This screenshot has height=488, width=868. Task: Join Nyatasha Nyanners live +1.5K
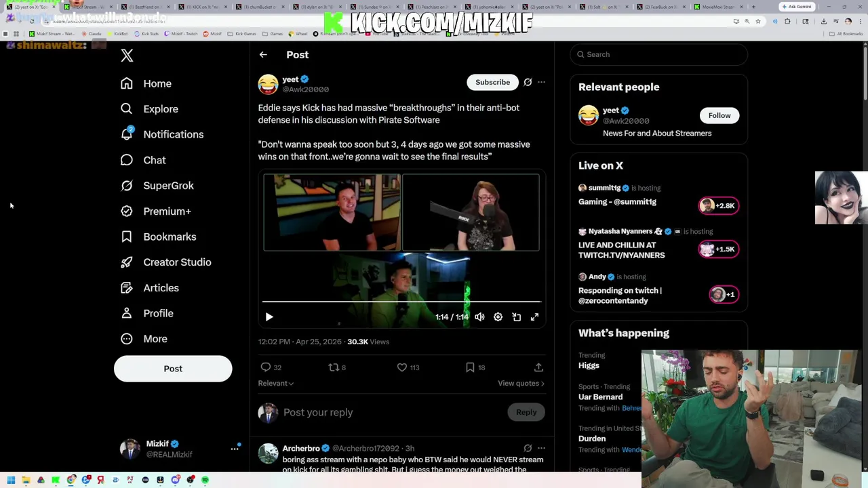point(719,249)
